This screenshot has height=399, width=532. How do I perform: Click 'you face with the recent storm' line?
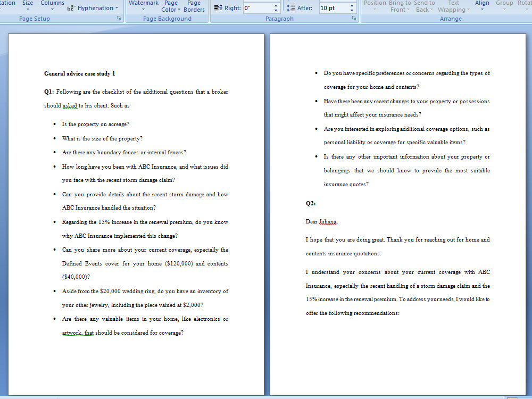click(119, 180)
